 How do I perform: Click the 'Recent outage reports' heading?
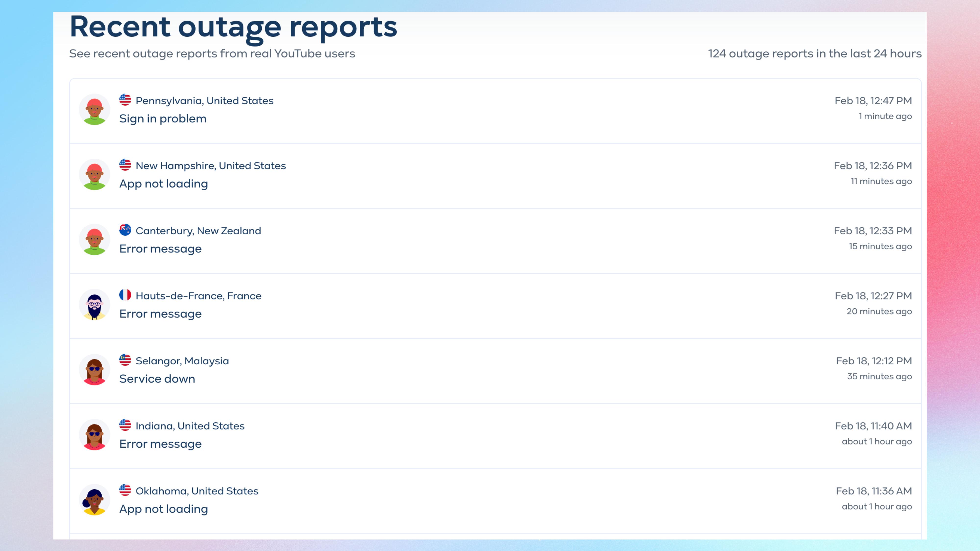(233, 27)
